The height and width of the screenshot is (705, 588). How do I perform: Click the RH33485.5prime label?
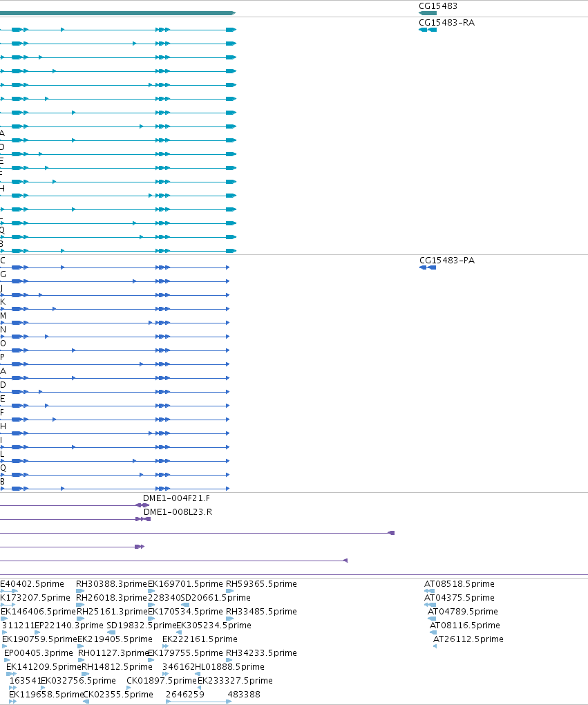coord(261,612)
